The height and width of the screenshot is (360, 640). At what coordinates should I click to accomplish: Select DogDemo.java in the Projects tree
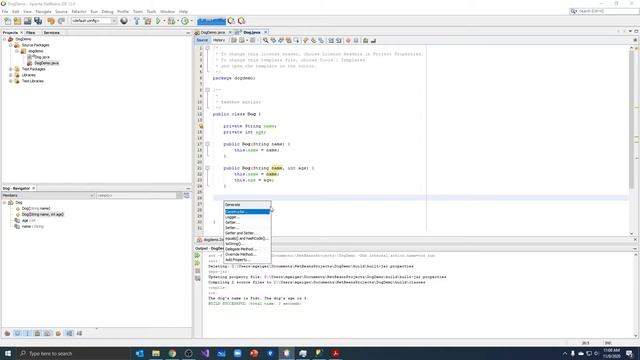point(47,63)
